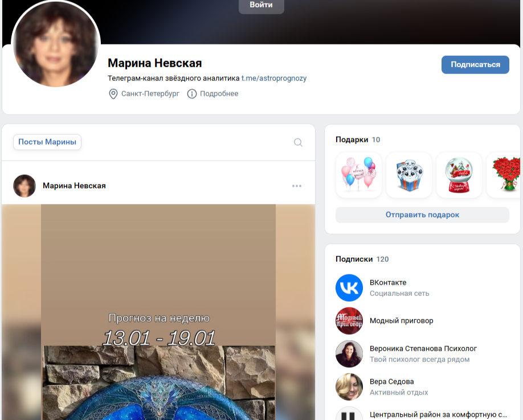Screen dimensions: 523x420
Task: Open the t.me/astroprognozy Telegram link
Action: coord(274,79)
